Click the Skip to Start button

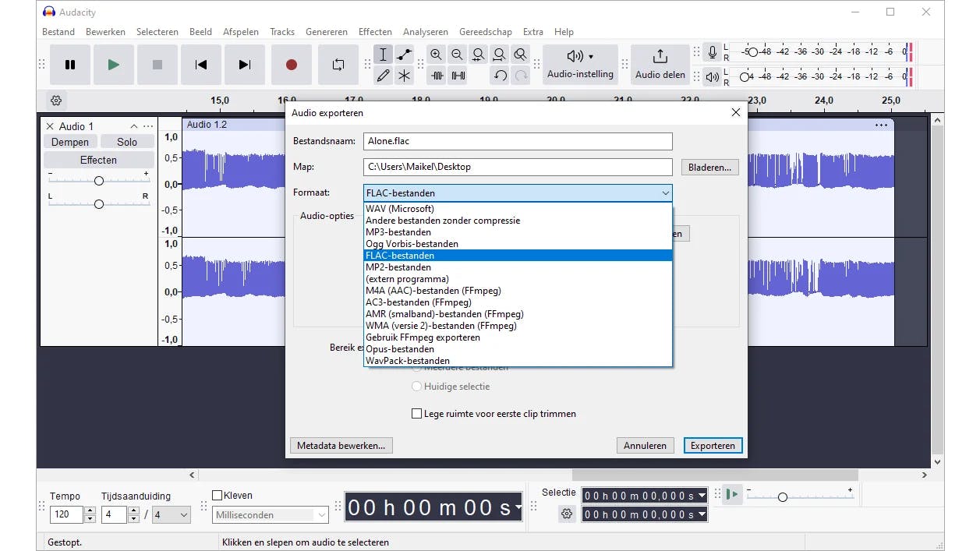point(201,65)
